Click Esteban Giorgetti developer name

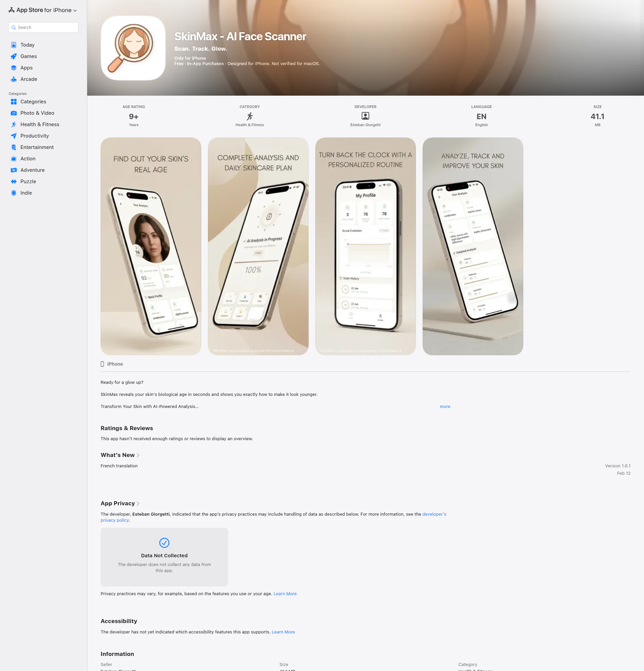coord(365,125)
